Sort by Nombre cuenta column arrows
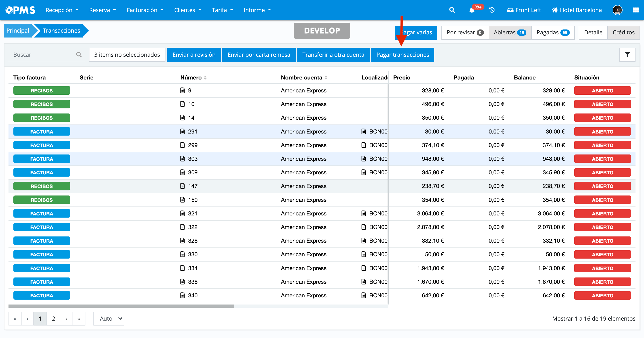The width and height of the screenshot is (644, 338). [x=326, y=78]
